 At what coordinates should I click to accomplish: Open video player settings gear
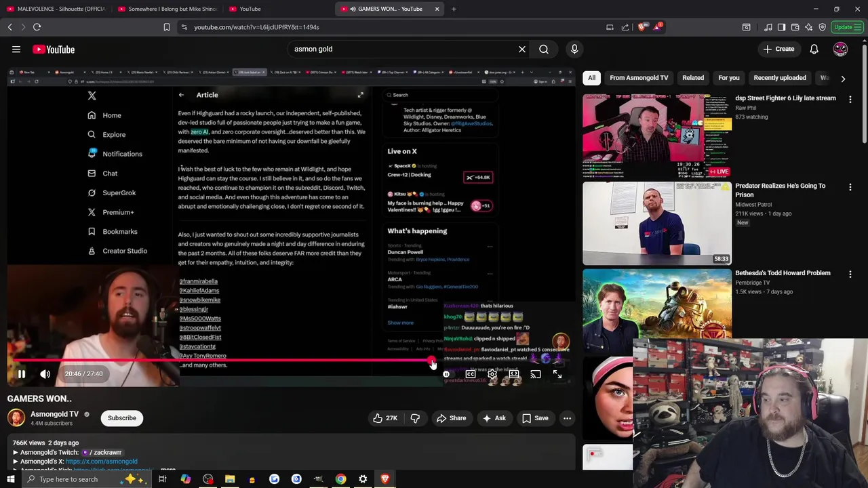click(492, 374)
